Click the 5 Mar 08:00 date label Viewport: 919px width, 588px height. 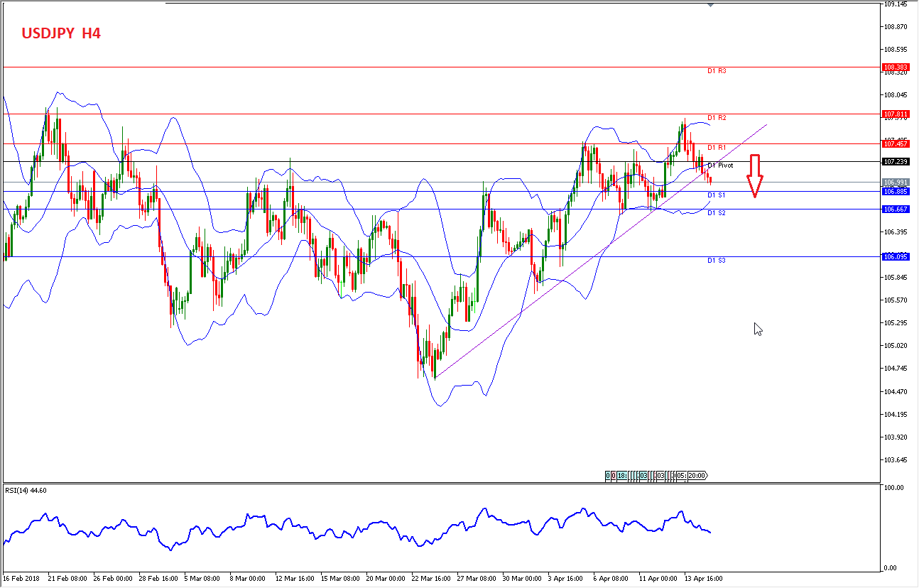click(x=204, y=578)
